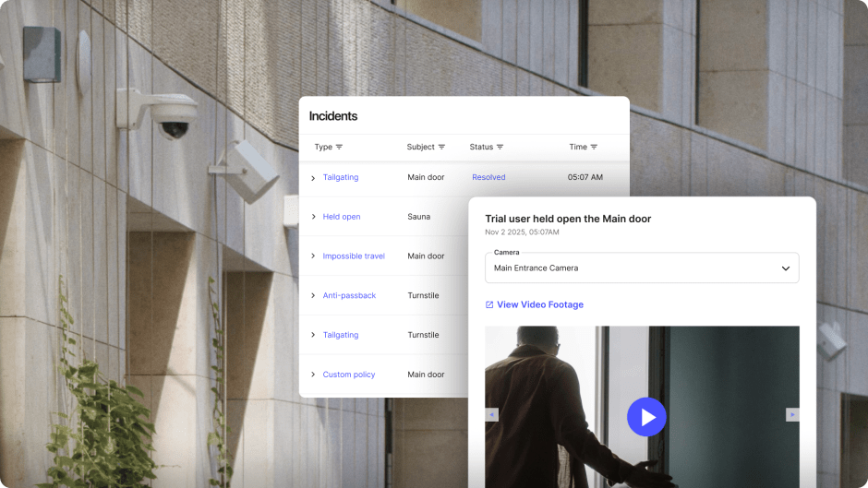Click the Status column header

(481, 148)
